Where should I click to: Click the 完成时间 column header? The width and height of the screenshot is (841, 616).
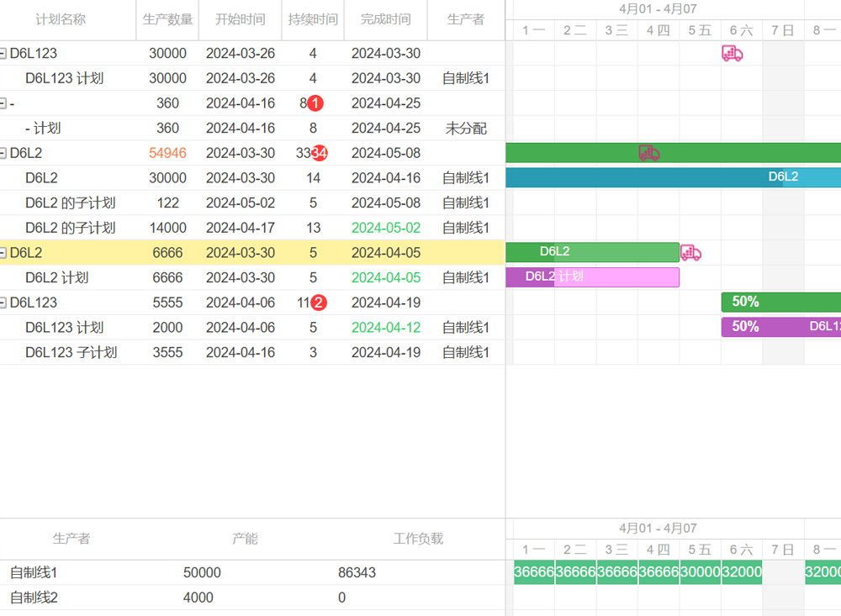click(385, 19)
